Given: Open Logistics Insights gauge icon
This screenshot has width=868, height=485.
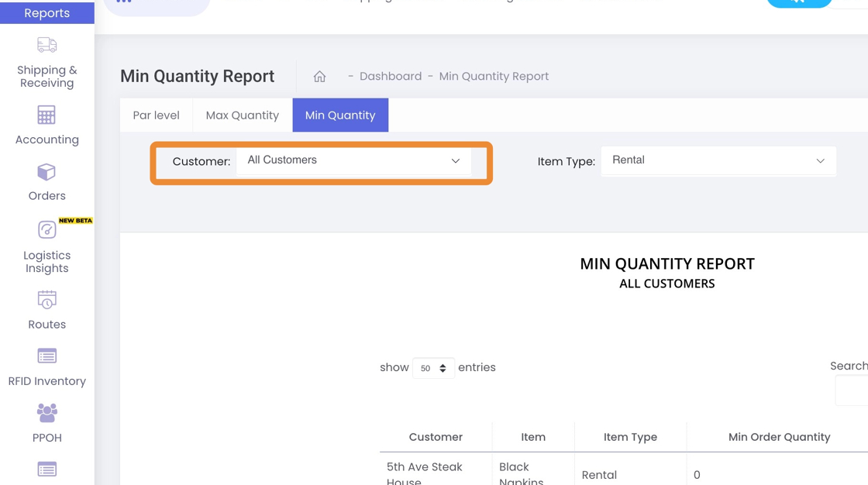Looking at the screenshot, I should pos(46,229).
